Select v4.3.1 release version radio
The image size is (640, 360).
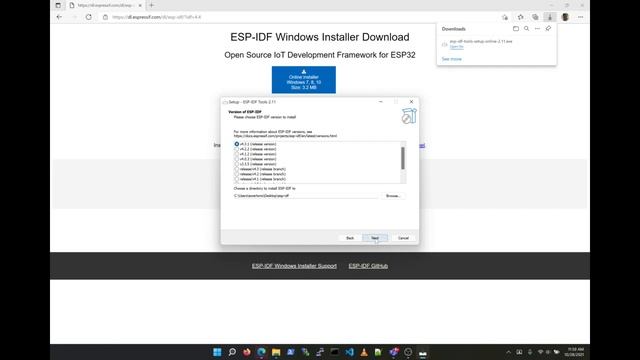(237, 144)
